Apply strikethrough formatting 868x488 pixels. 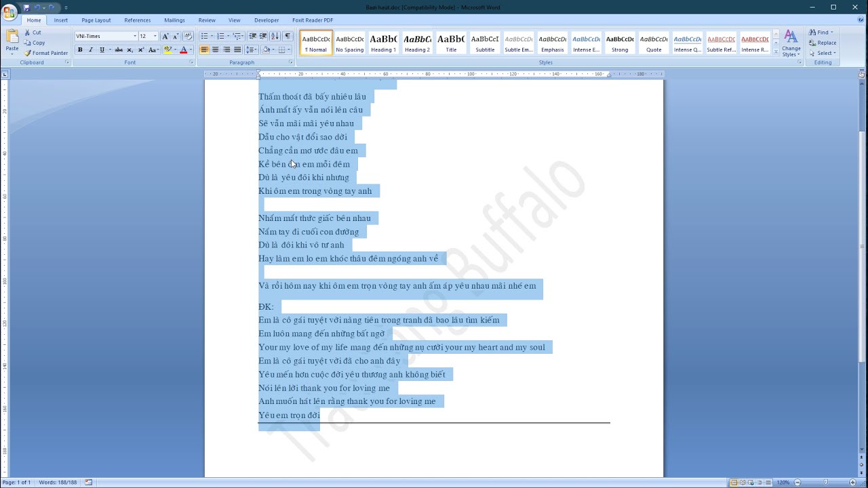119,50
